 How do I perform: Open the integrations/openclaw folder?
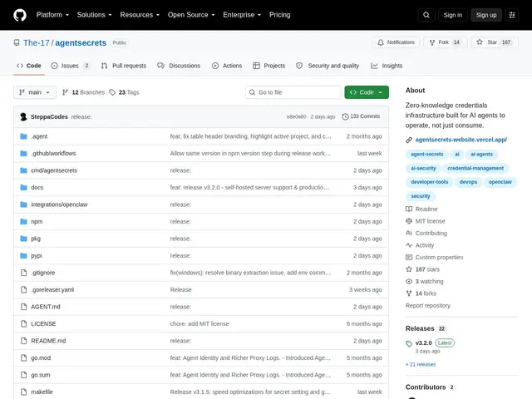[59, 204]
